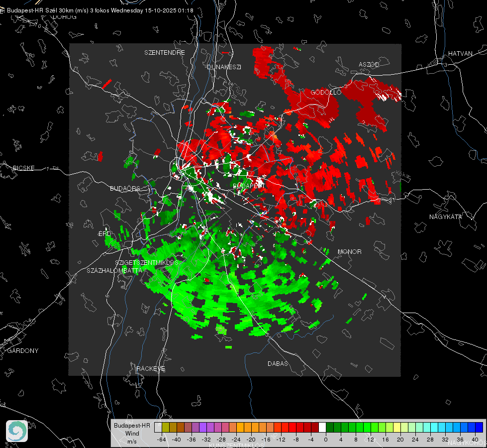The height and width of the screenshot is (448, 487).
Task: Click the -12 legend value
Action: [x=281, y=440]
